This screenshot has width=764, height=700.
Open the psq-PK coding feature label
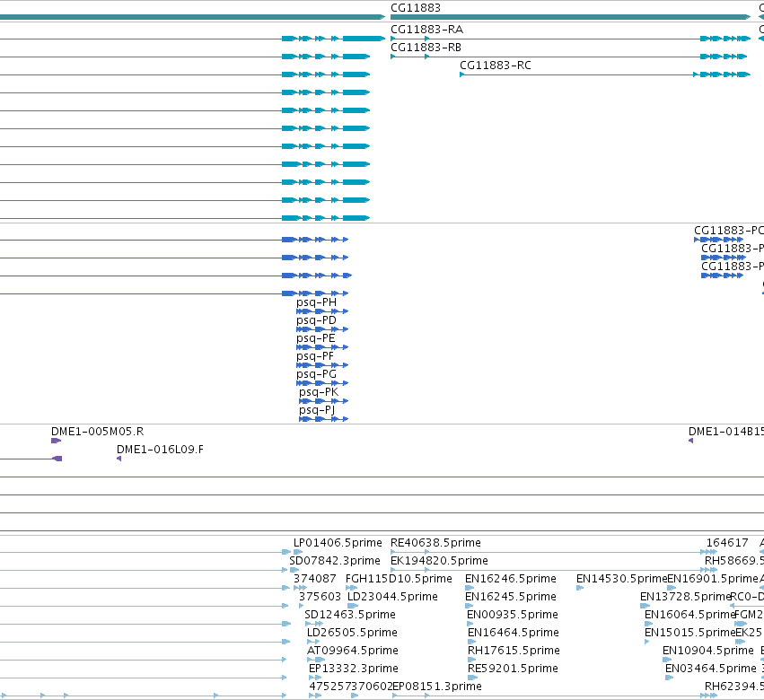point(319,392)
